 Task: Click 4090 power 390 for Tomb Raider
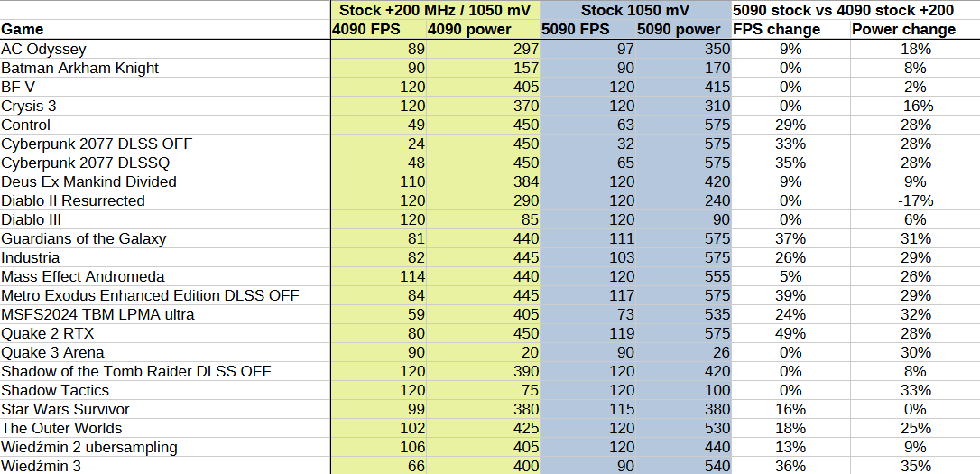(483, 371)
